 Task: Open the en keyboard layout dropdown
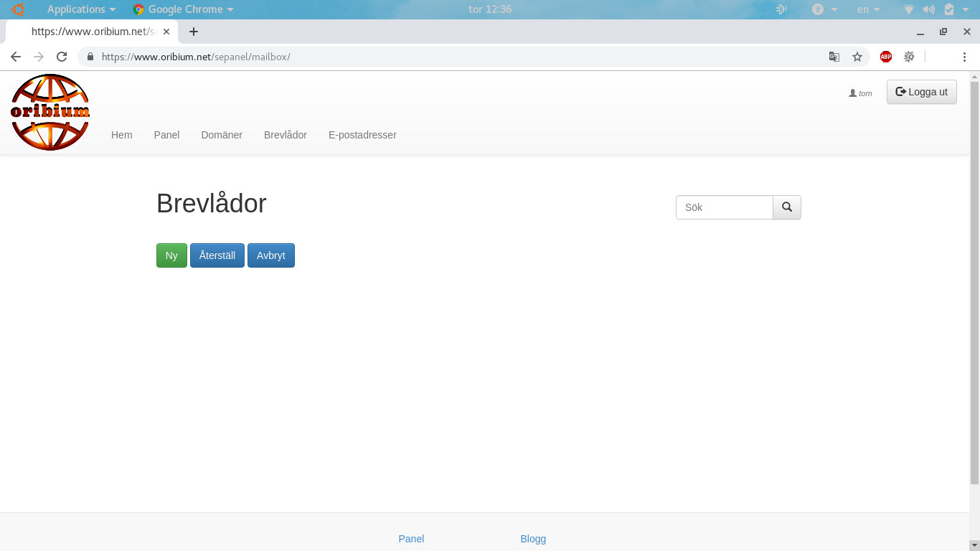pyautogui.click(x=868, y=9)
